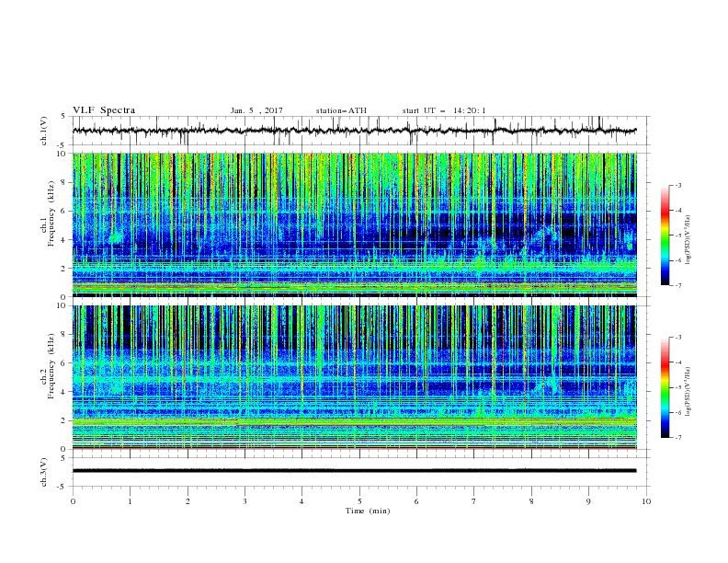The width and height of the screenshot is (728, 563).
Task: Click the "ch.3(V)" waveform axis label
Action: pyautogui.click(x=44, y=472)
